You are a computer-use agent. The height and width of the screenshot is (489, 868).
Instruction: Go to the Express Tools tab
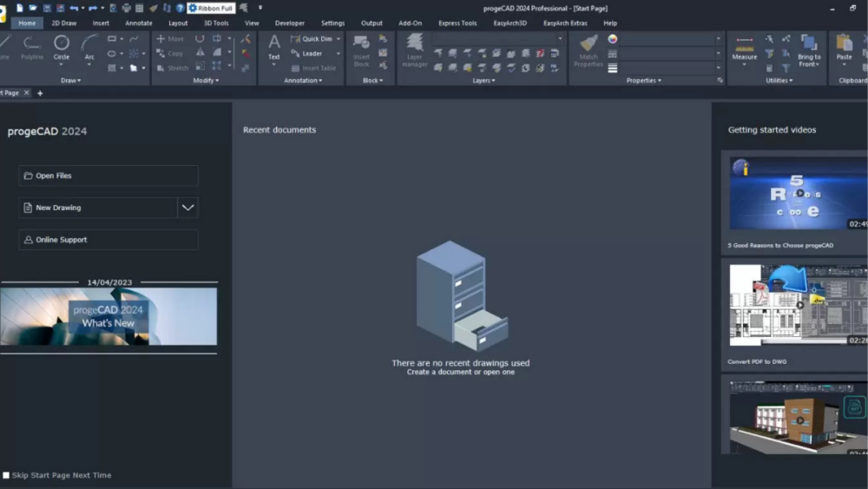click(x=457, y=23)
